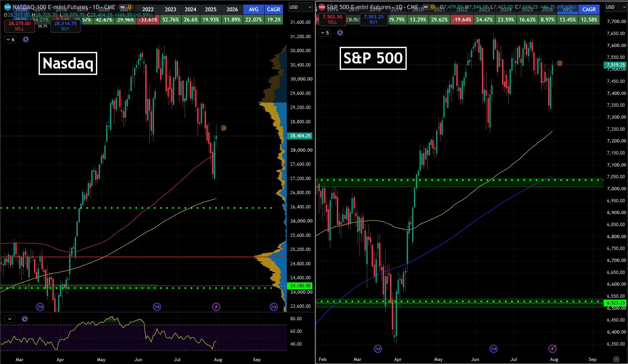Viewport: 628px width, 364px height.
Task: Click the 39.75 spread value on Nasdaq
Action: point(42,26)
